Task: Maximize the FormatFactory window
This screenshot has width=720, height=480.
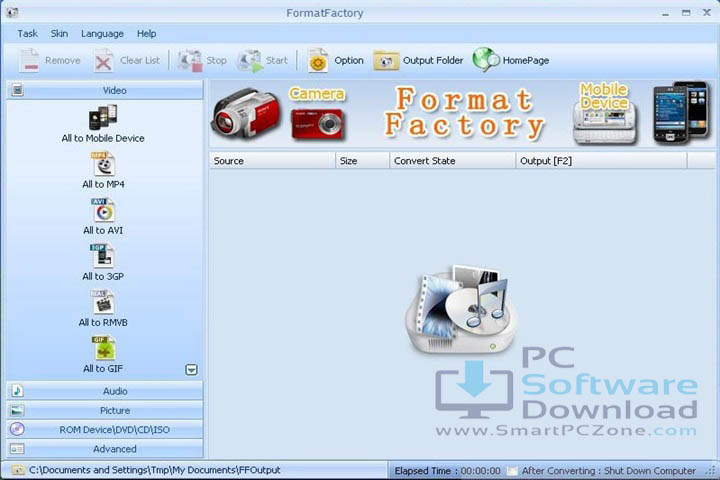Action: coord(686,13)
